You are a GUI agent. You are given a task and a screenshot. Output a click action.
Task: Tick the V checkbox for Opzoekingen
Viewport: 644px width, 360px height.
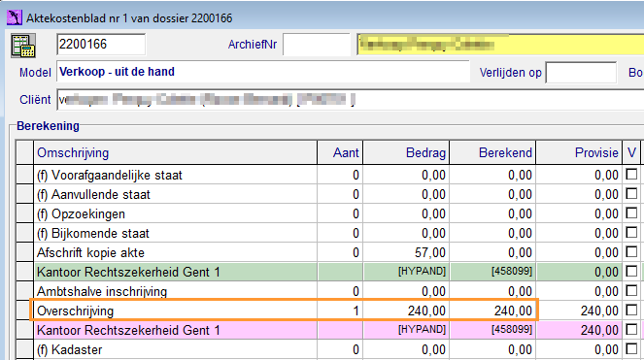(x=631, y=213)
